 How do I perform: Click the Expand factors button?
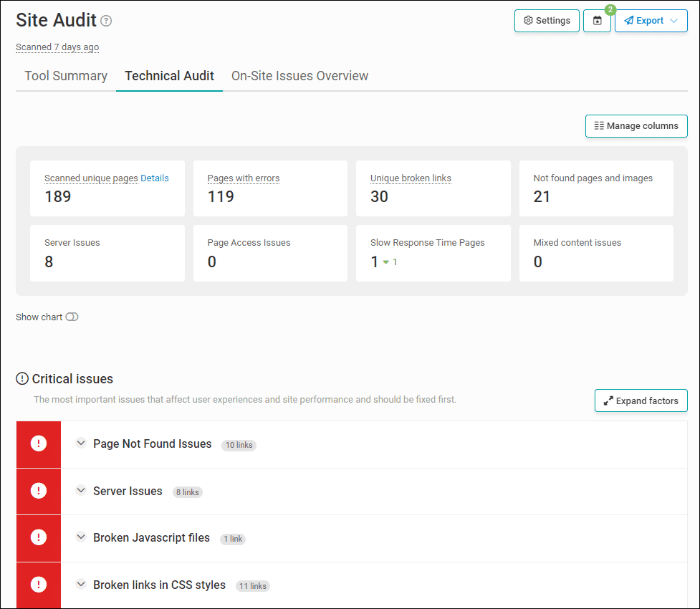click(641, 401)
